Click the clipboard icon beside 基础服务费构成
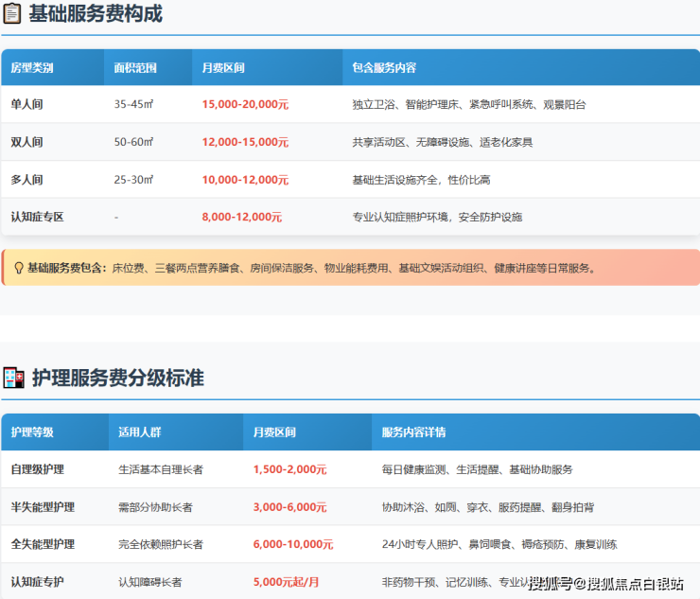The image size is (700, 599). (x=13, y=15)
